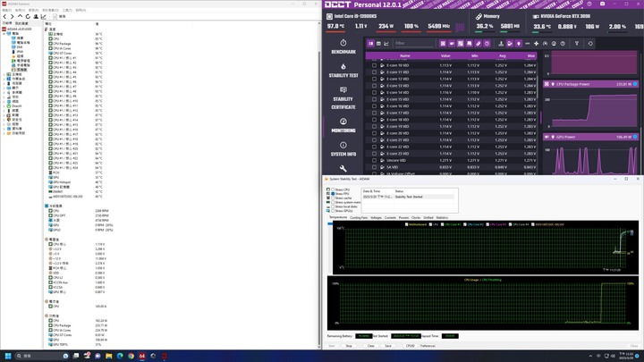The height and width of the screenshot is (362, 644).
Task: Uncheck Stress FPU checkbox
Action: pyautogui.click(x=333, y=194)
